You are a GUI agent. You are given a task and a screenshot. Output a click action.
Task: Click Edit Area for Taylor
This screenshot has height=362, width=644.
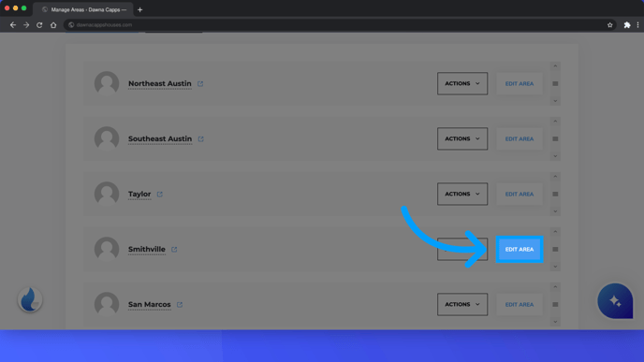(x=520, y=195)
